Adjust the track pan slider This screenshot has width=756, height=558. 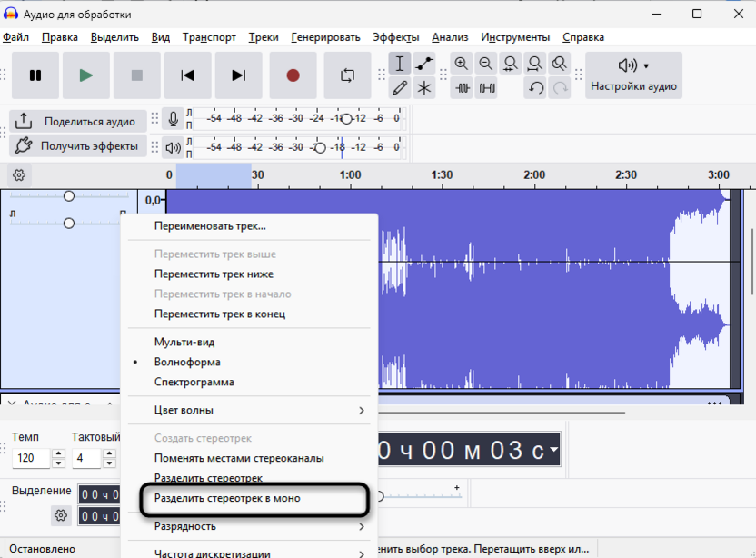pyautogui.click(x=69, y=224)
